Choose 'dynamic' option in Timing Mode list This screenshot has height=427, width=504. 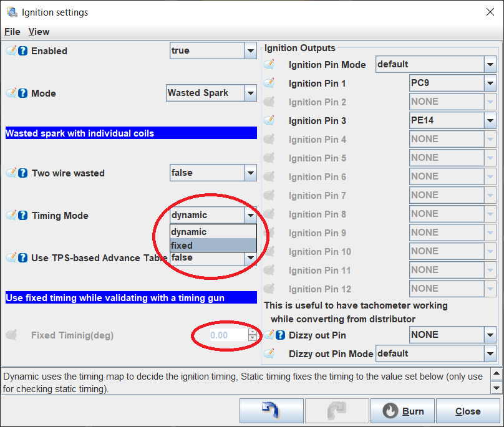[x=213, y=232]
